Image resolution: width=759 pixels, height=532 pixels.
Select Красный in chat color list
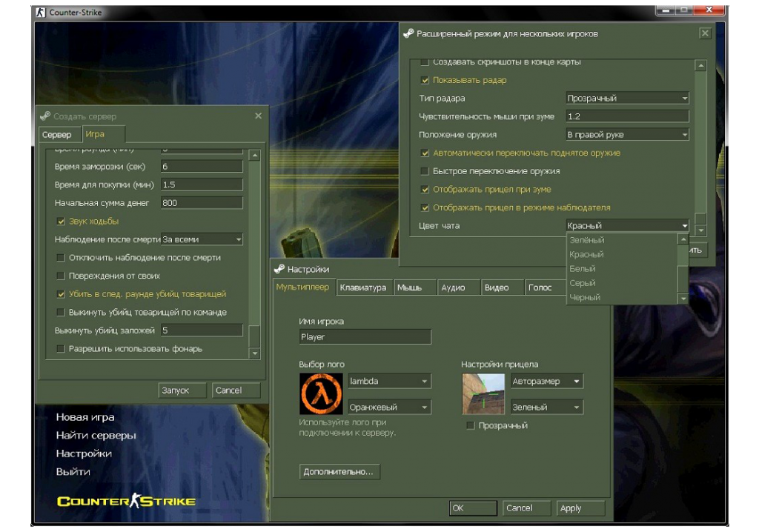pyautogui.click(x=622, y=254)
